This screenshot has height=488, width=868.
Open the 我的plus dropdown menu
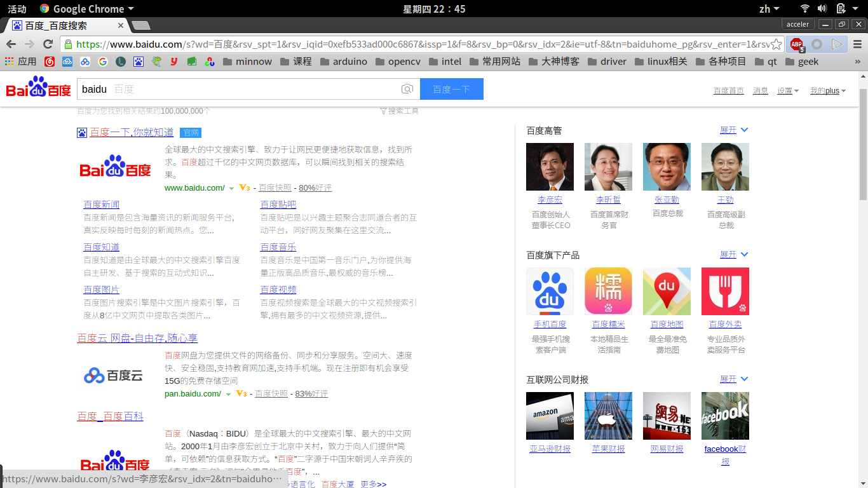tap(827, 91)
